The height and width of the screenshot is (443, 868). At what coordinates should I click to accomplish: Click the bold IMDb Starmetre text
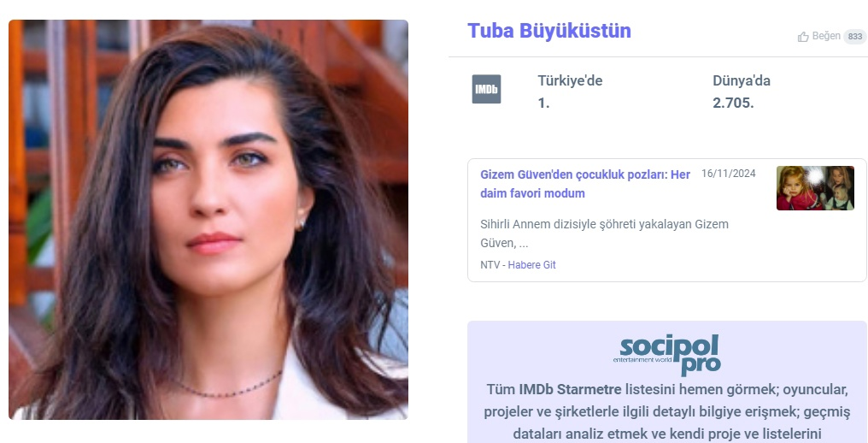[x=570, y=390]
